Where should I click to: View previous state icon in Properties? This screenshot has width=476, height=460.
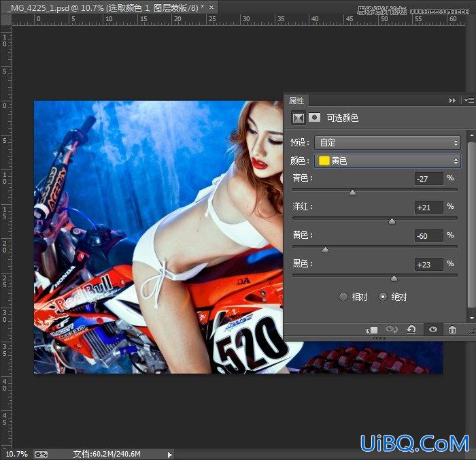391,329
